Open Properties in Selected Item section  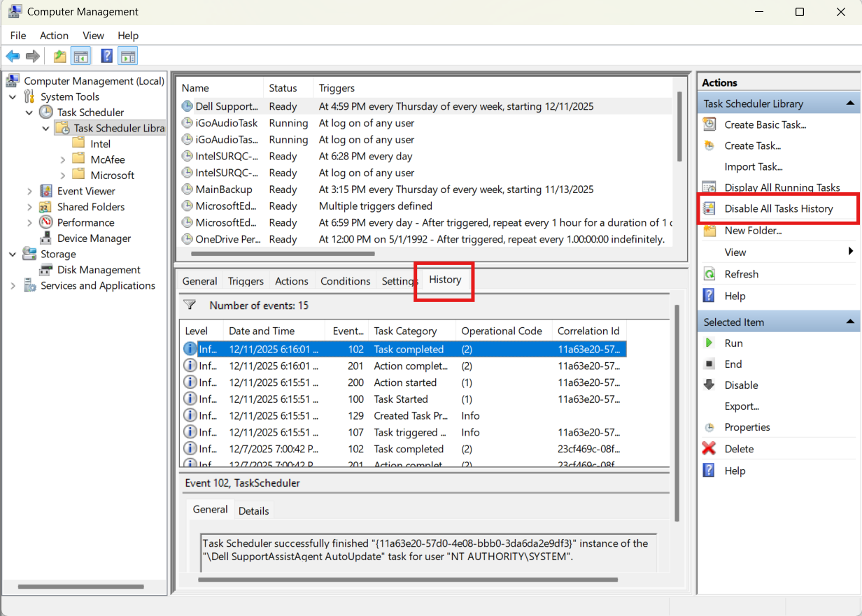747,427
